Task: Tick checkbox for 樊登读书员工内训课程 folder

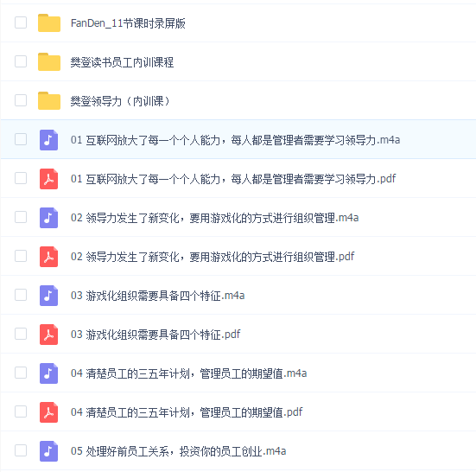Action: (x=21, y=61)
